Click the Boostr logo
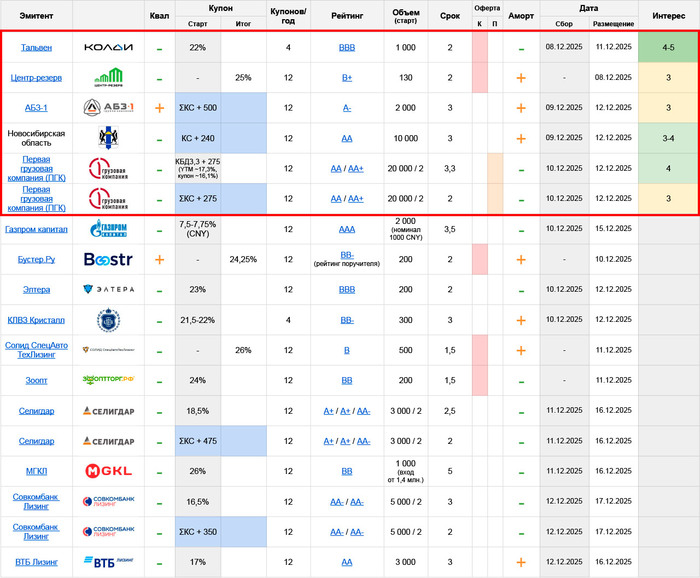Screen dimensions: 700x578 tap(108, 259)
